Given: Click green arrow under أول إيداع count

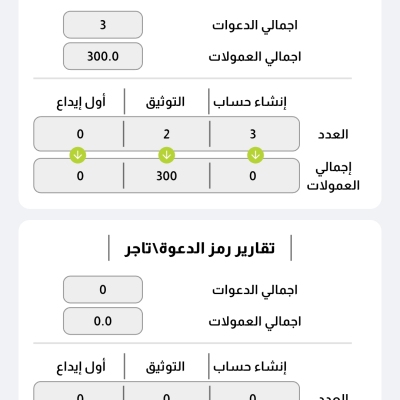Looking at the screenshot, I should 78,155.
